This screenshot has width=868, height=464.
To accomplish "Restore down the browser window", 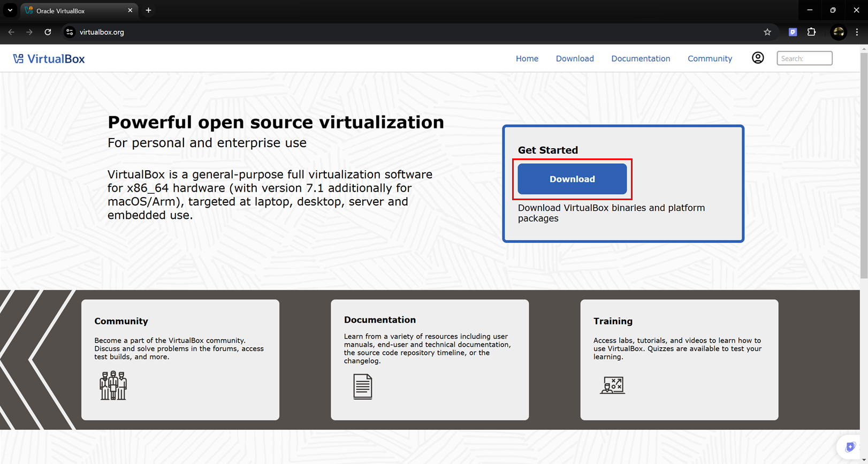I will pos(833,10).
